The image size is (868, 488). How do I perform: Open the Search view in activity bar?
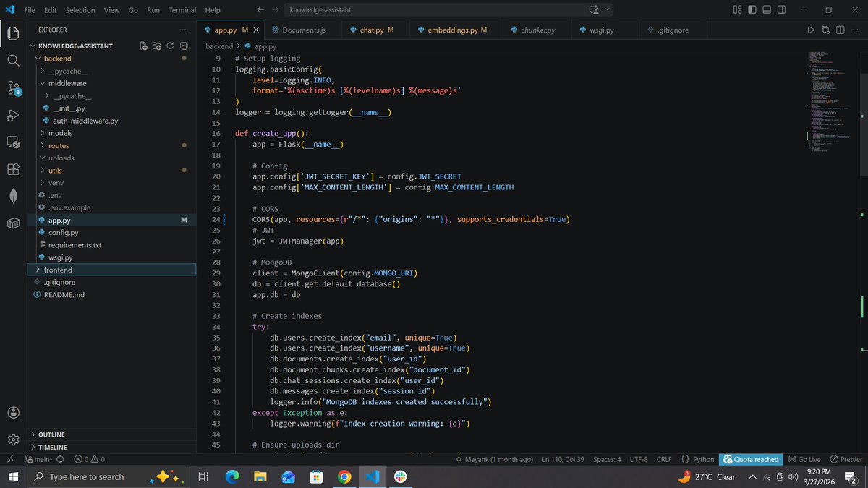pos(13,61)
